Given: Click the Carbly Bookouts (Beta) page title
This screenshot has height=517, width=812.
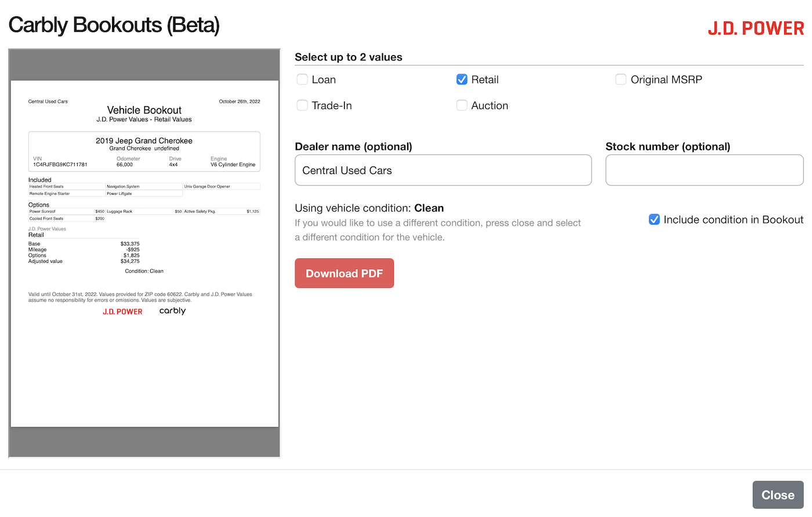Looking at the screenshot, I should pos(114,26).
